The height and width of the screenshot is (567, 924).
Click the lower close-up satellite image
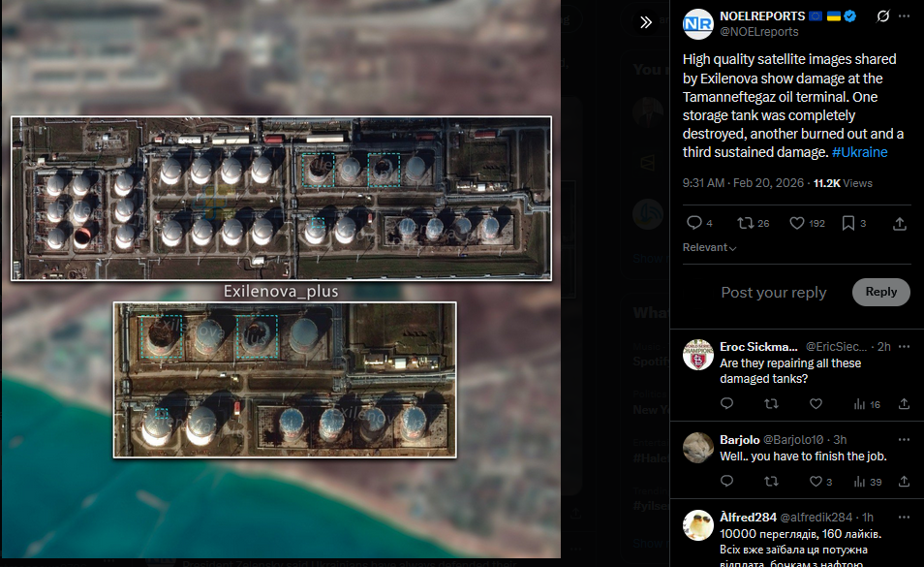pyautogui.click(x=285, y=380)
